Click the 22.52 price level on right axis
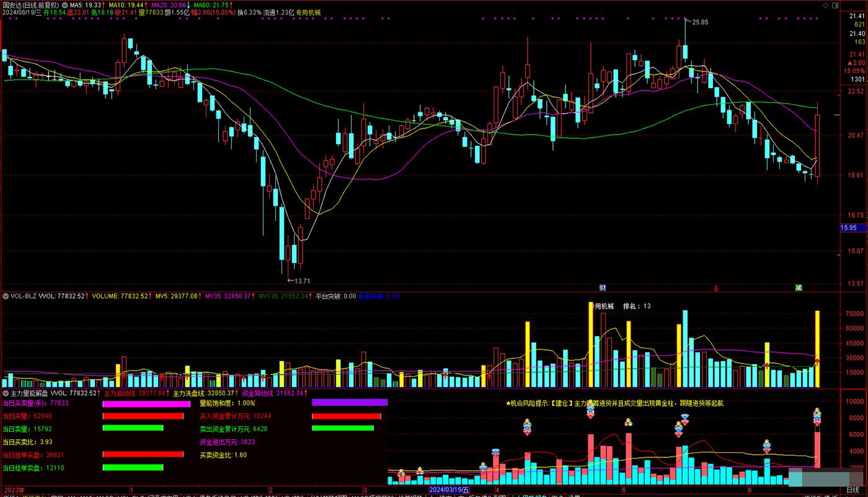This screenshot has width=868, height=497. pos(856,91)
